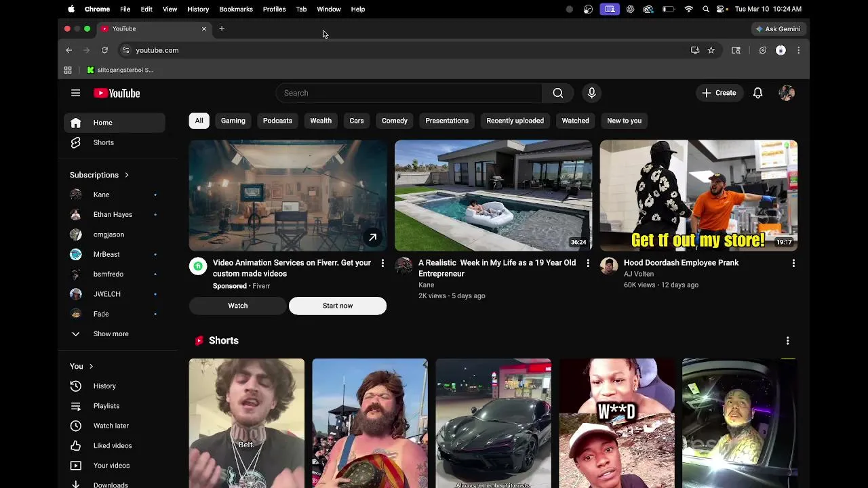Select the Podcasts filter chip
The width and height of the screenshot is (868, 488).
277,121
